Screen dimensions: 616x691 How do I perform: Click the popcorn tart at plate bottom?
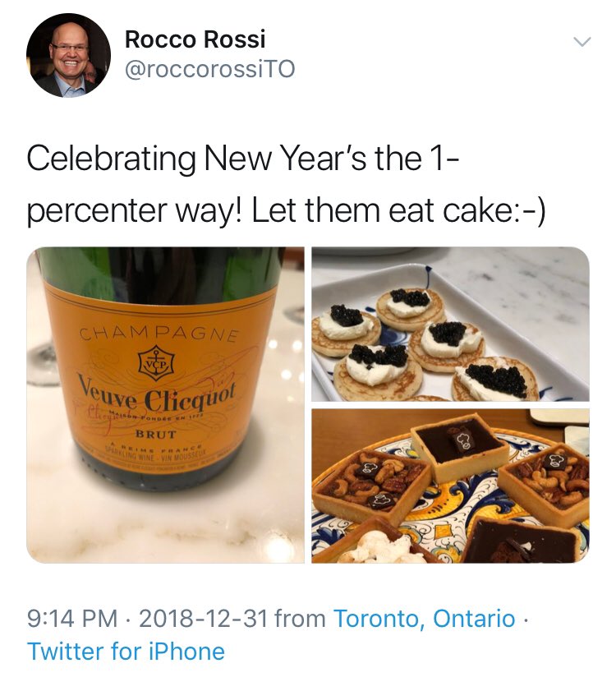tap(379, 543)
